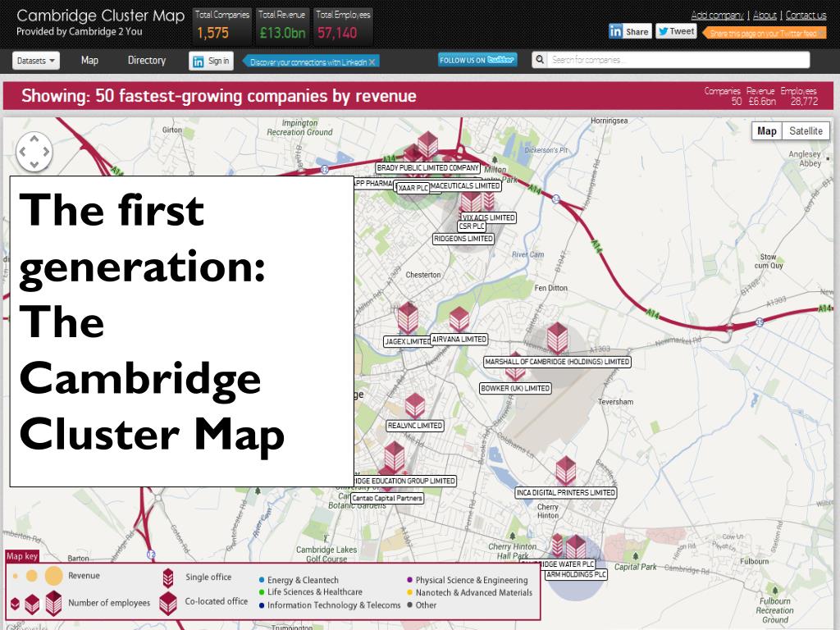Image resolution: width=840 pixels, height=630 pixels.
Task: Select the Bowker (UK) Limited label
Action: (x=515, y=388)
